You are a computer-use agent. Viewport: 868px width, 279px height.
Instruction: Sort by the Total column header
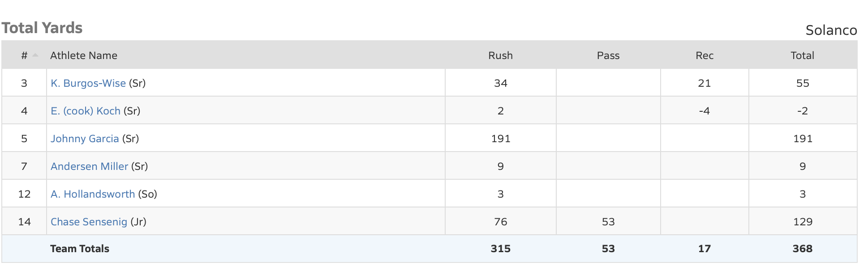pyautogui.click(x=802, y=55)
